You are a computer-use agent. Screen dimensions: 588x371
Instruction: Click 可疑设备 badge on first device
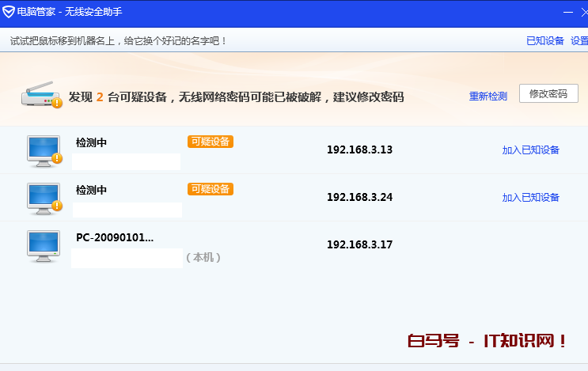tap(211, 142)
